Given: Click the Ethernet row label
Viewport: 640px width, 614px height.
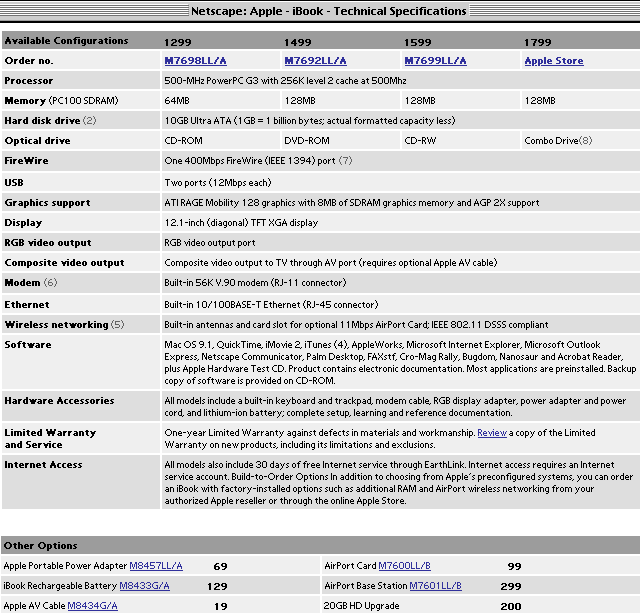Looking at the screenshot, I should [x=27, y=305].
